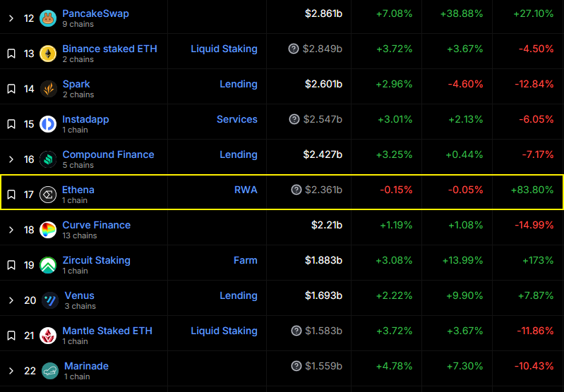This screenshot has width=564, height=392.
Task: Open the Curve Finance protocol page
Action: 96,225
